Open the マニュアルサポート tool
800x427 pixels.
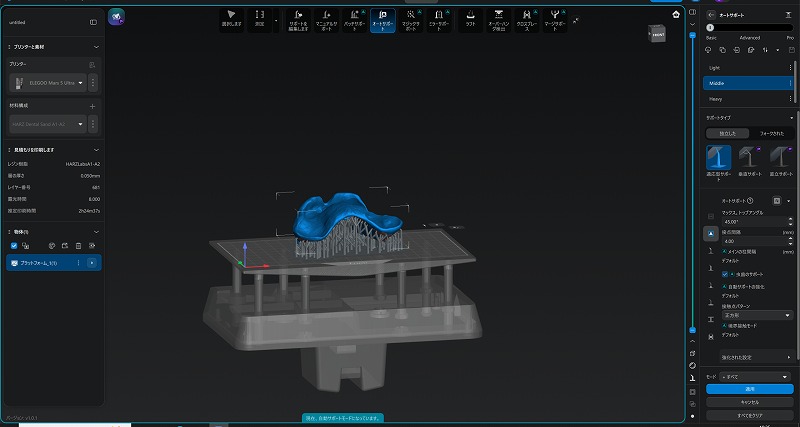coord(324,20)
